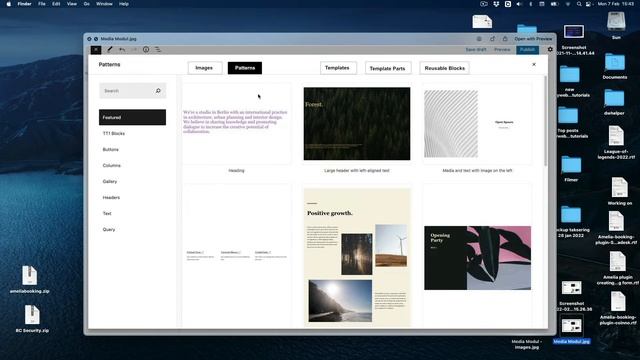Viewport: 640px width, 360px height.
Task: Click the markup icon in Quick Look bar
Action: coord(479,39)
